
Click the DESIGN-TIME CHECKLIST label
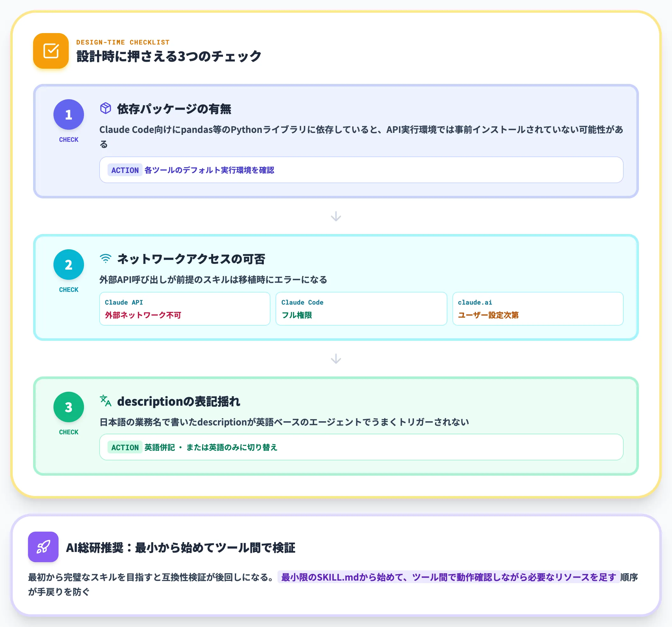pos(123,42)
